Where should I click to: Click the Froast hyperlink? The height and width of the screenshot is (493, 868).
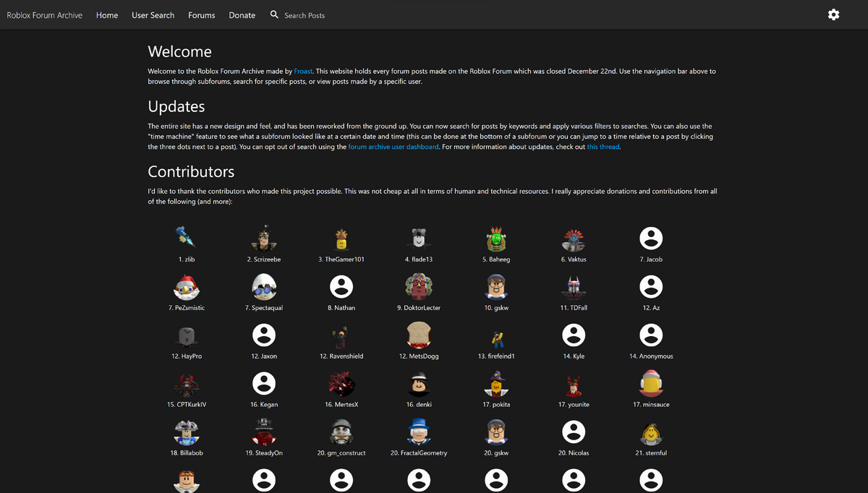302,71
